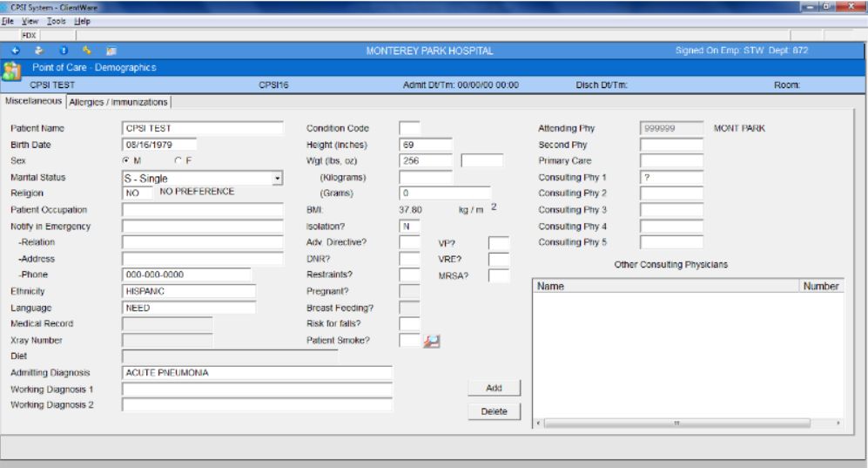Image resolution: width=868 pixels, height=468 pixels.
Task: Click the card icon after the key
Action: [111, 51]
